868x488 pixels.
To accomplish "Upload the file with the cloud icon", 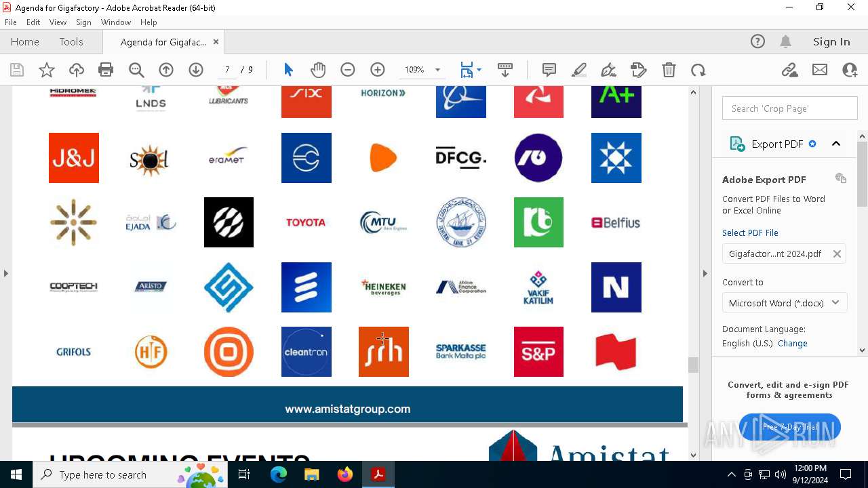I will (x=77, y=70).
